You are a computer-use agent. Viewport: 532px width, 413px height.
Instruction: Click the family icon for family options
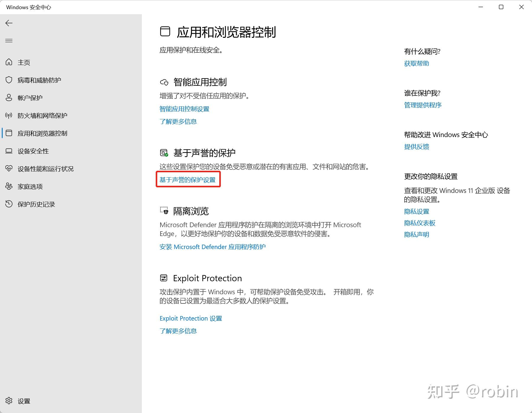coord(9,186)
